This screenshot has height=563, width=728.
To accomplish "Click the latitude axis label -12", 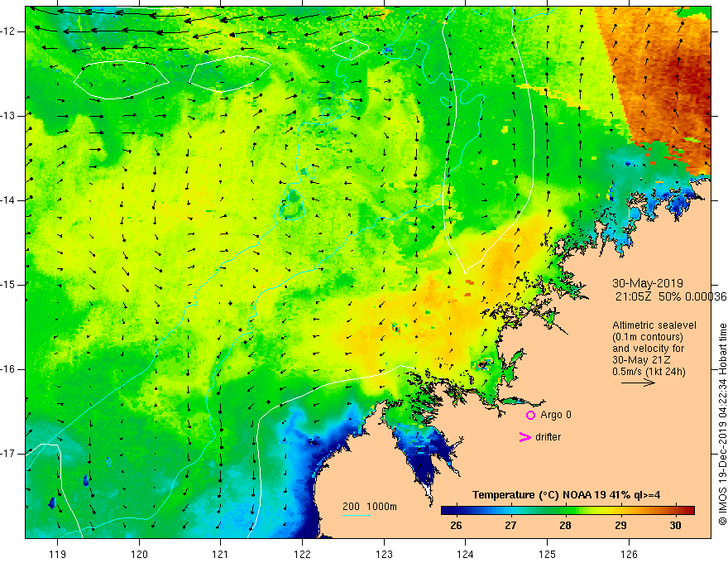I will 8,31.
